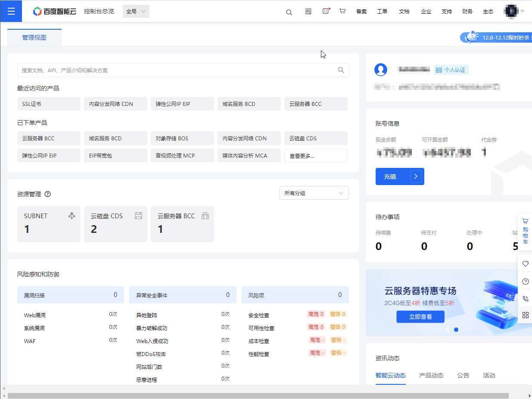Open the user avatar menu
This screenshot has width=532, height=399.
coord(511,11)
